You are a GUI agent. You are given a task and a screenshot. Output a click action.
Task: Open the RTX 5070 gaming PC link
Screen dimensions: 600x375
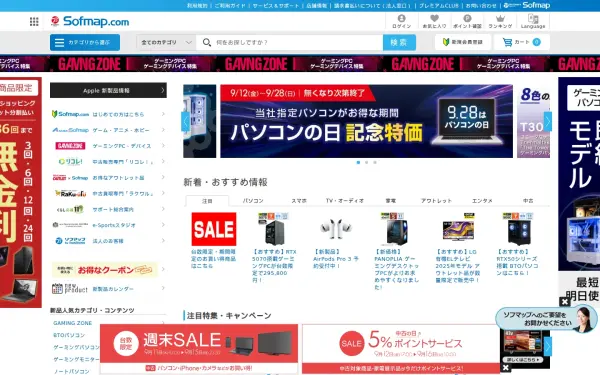tap(274, 266)
